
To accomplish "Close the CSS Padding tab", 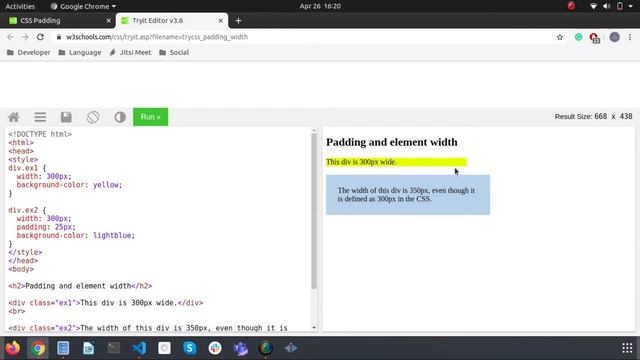I will pos(108,20).
